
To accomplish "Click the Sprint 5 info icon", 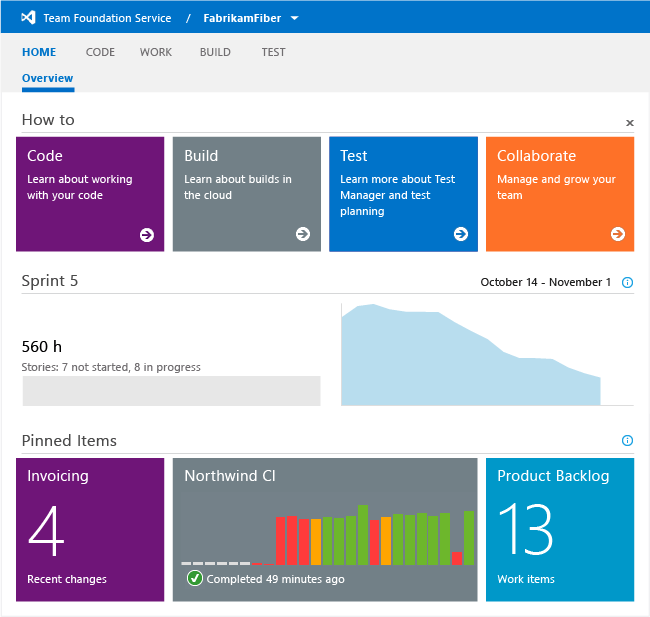I will pos(627,282).
